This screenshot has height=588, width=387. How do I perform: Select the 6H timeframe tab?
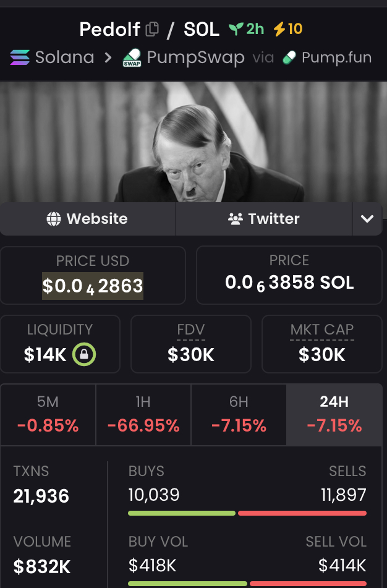click(239, 414)
